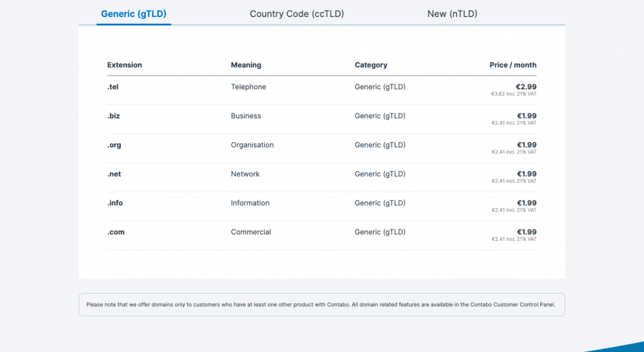
Task: Click the €1.99 price in .com row
Action: click(x=526, y=232)
